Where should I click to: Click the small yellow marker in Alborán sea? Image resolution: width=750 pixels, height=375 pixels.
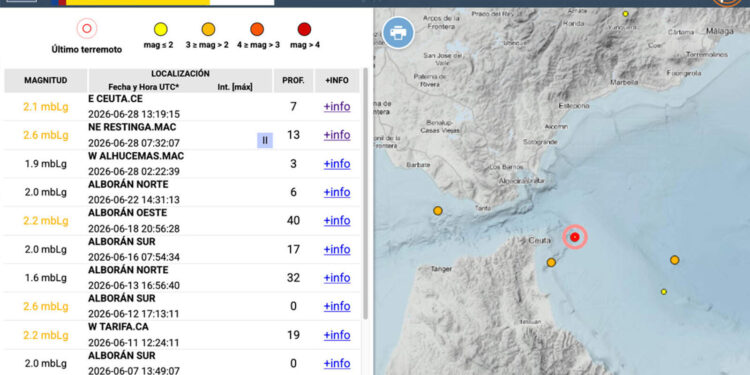(664, 292)
